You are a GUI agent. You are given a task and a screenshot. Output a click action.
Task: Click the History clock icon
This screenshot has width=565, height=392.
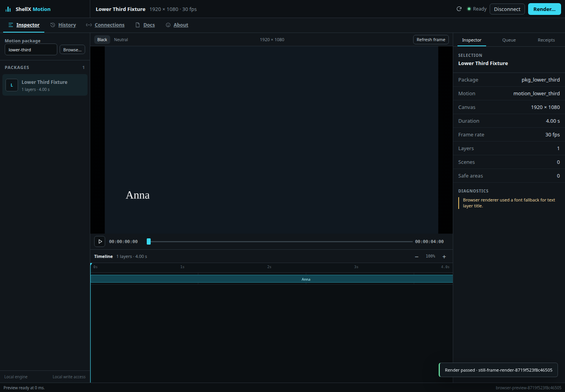point(53,25)
